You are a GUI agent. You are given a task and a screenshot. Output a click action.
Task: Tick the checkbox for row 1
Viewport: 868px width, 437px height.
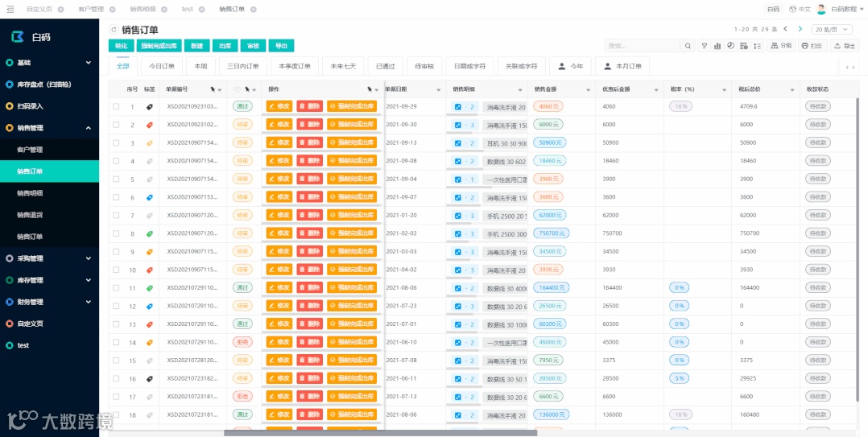pyautogui.click(x=116, y=107)
